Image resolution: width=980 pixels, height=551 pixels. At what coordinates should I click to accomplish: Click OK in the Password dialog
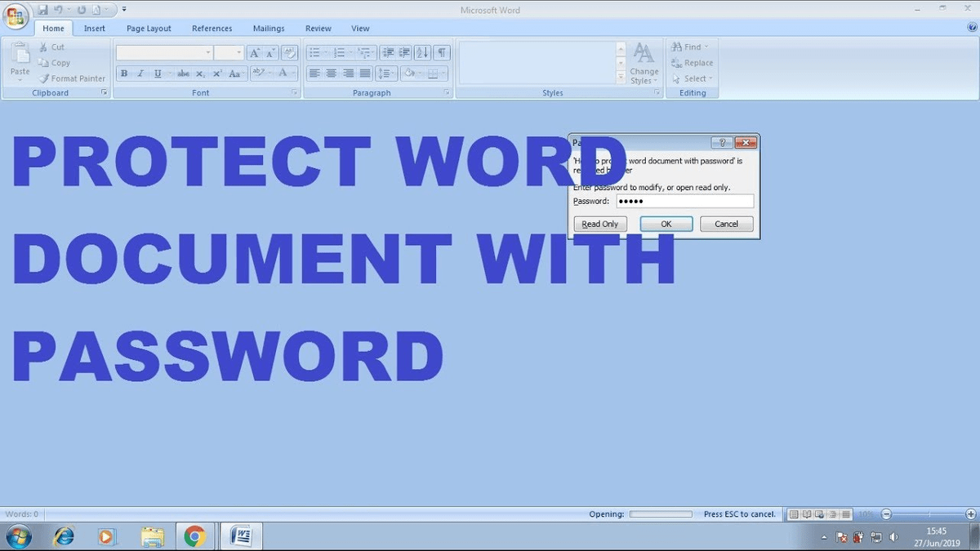(x=666, y=224)
